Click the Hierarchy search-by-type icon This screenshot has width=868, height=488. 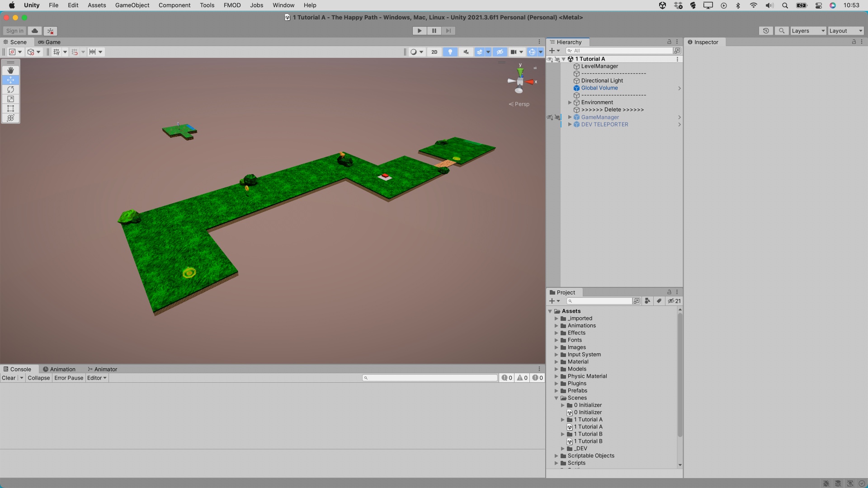coord(677,51)
